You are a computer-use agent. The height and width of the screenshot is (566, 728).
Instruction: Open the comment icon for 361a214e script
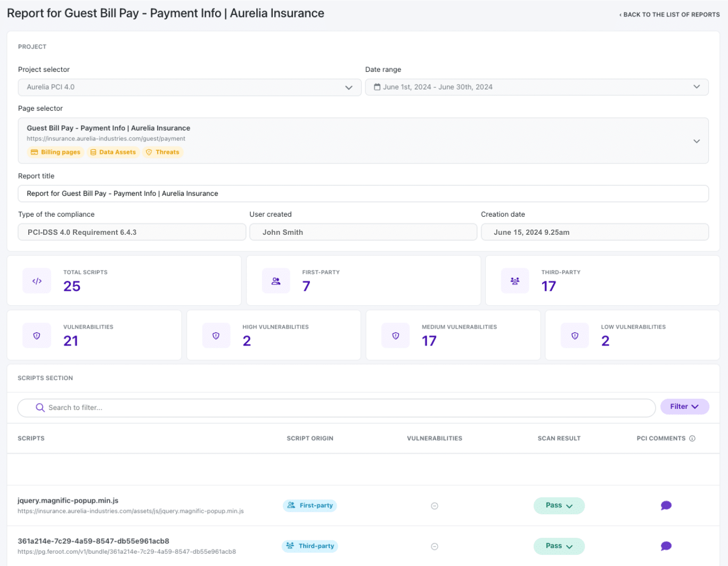666,546
